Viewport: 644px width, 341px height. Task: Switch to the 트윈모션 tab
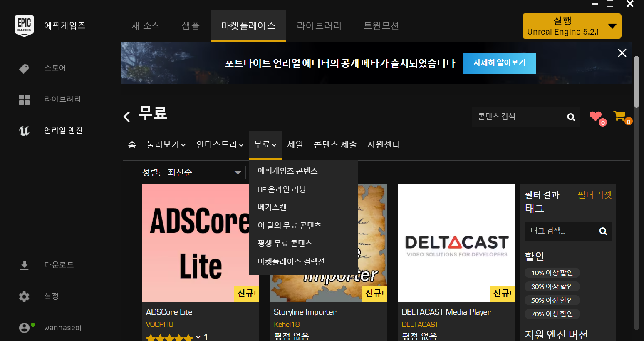[381, 26]
